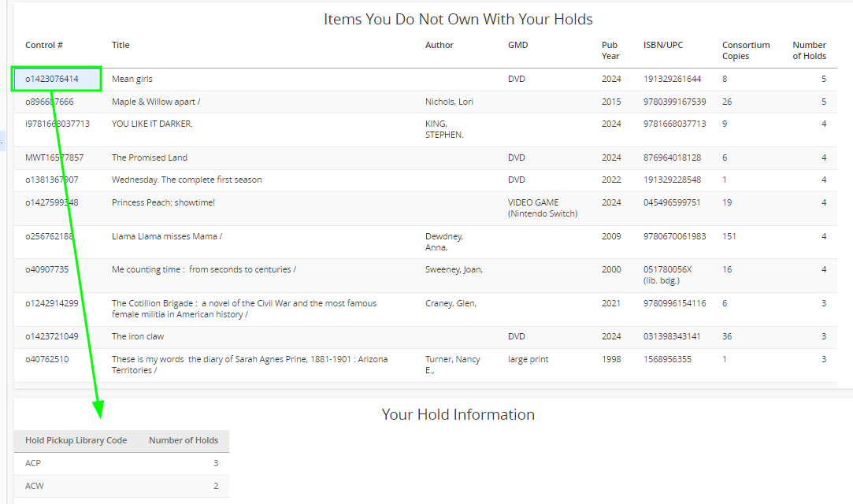853x504 pixels.
Task: Click Hold Pickup Library Code header
Action: [x=76, y=440]
